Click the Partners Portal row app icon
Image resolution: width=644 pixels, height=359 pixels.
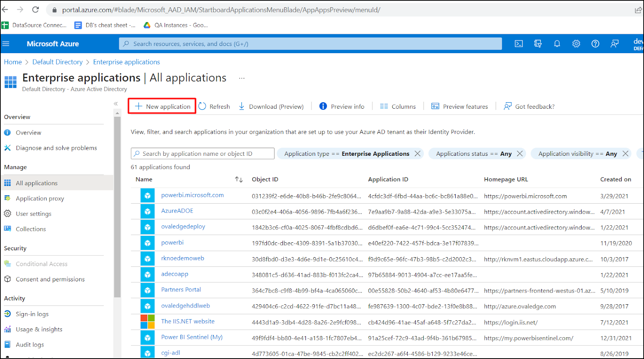coord(148,290)
